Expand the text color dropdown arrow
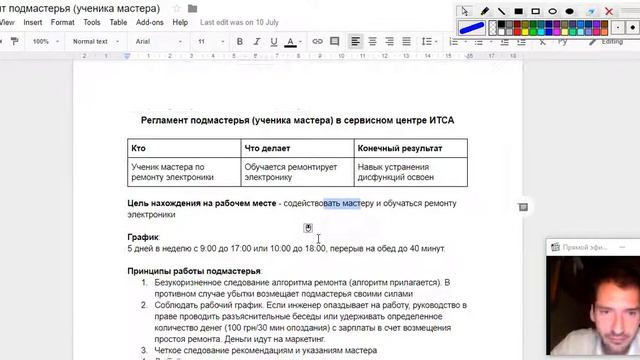 tap(300, 42)
